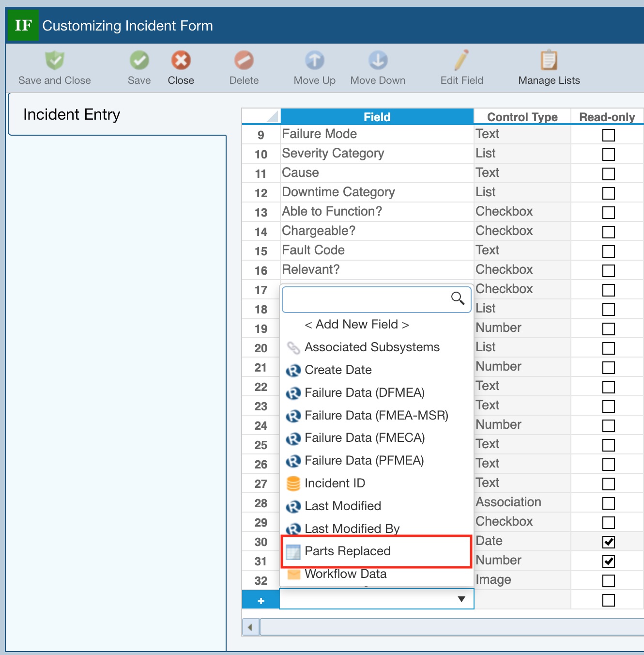The image size is (644, 655).
Task: Open Control Type cell for Severity Category
Action: pos(521,154)
